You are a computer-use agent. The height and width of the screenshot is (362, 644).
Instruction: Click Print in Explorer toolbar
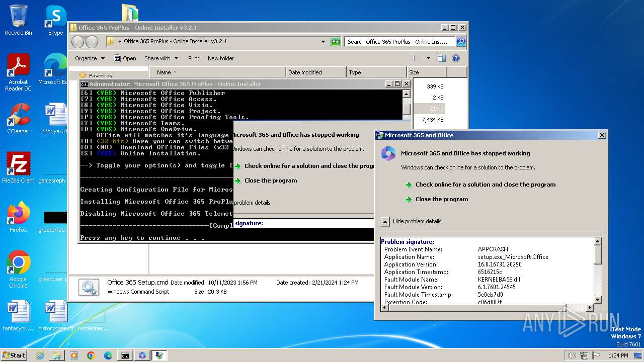(x=194, y=58)
